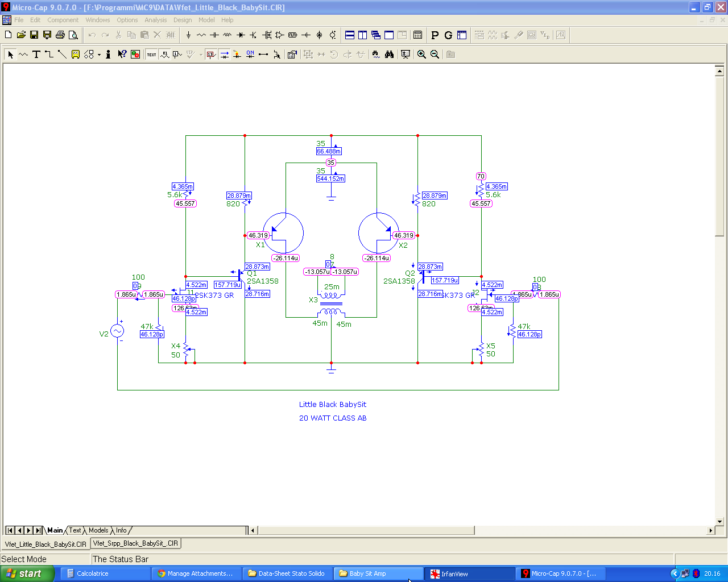Toggle the ON condition display

[250, 55]
